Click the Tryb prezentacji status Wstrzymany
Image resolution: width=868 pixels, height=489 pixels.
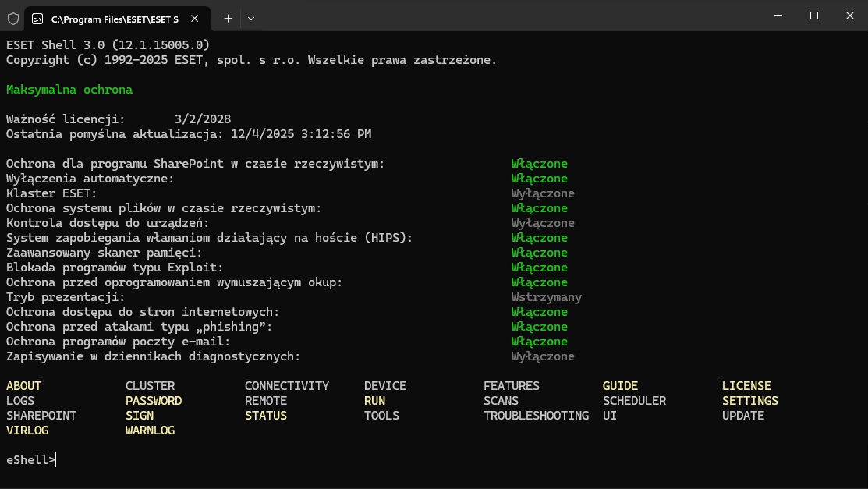click(x=546, y=297)
